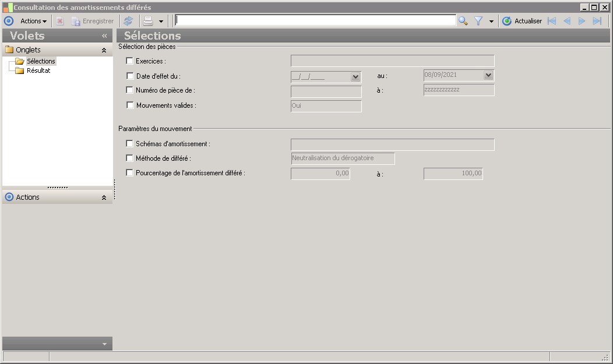Click the round blue Actions icon in toolbar

9,21
